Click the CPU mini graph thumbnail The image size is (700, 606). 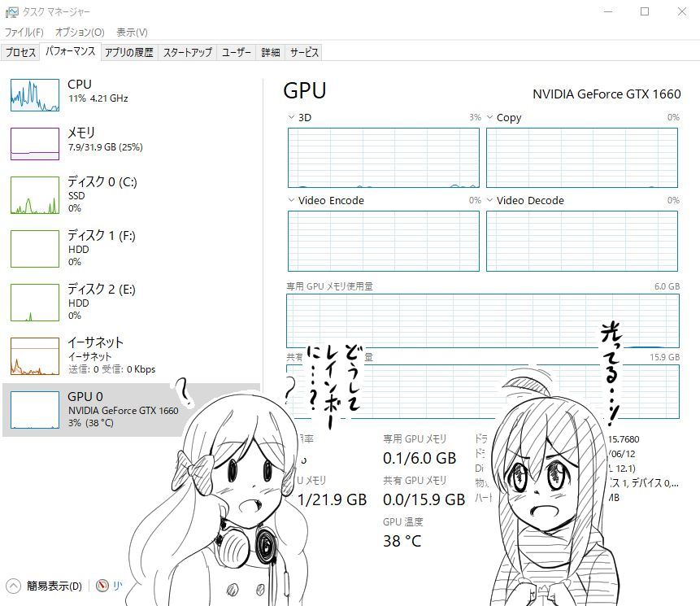pos(35,94)
